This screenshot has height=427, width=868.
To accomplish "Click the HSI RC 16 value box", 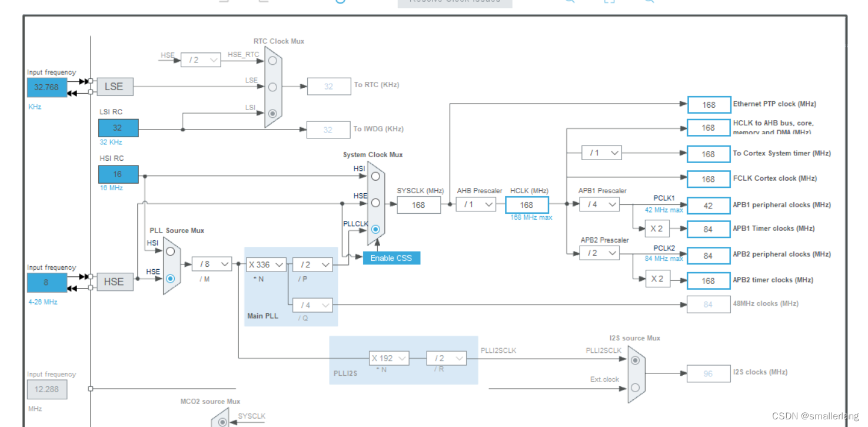I will click(118, 174).
